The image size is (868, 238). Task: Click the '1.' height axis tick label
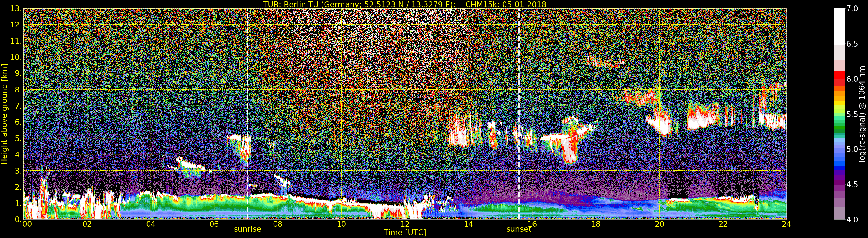click(18, 203)
